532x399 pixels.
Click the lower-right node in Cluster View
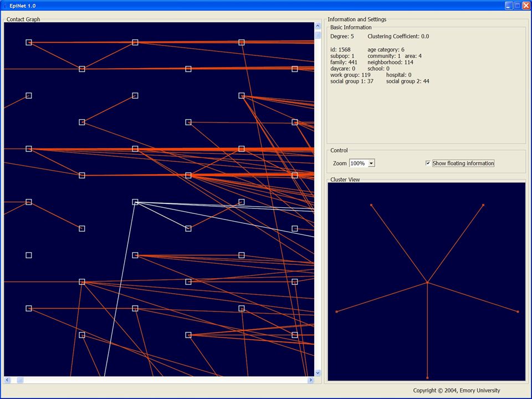(x=518, y=312)
